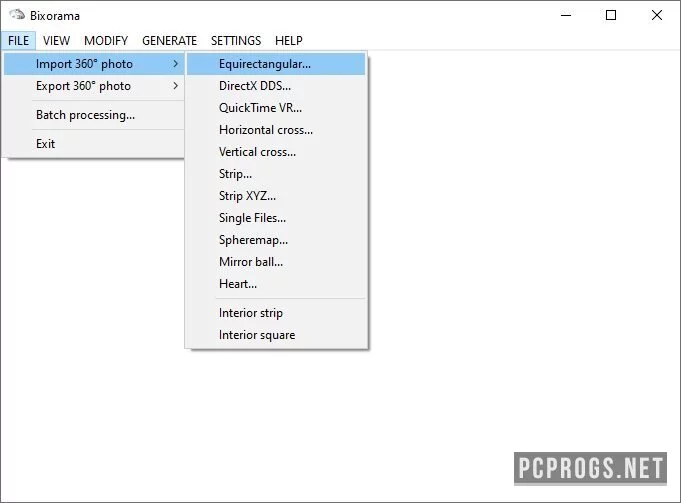This screenshot has width=681, height=503.
Task: Maximize the Bixorama window
Action: click(611, 16)
